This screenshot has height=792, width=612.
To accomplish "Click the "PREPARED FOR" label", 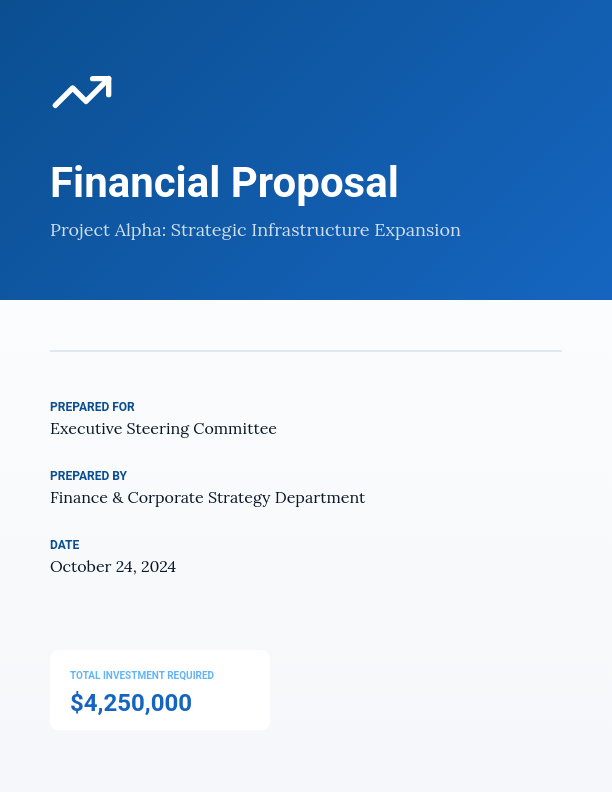I will [x=92, y=407].
